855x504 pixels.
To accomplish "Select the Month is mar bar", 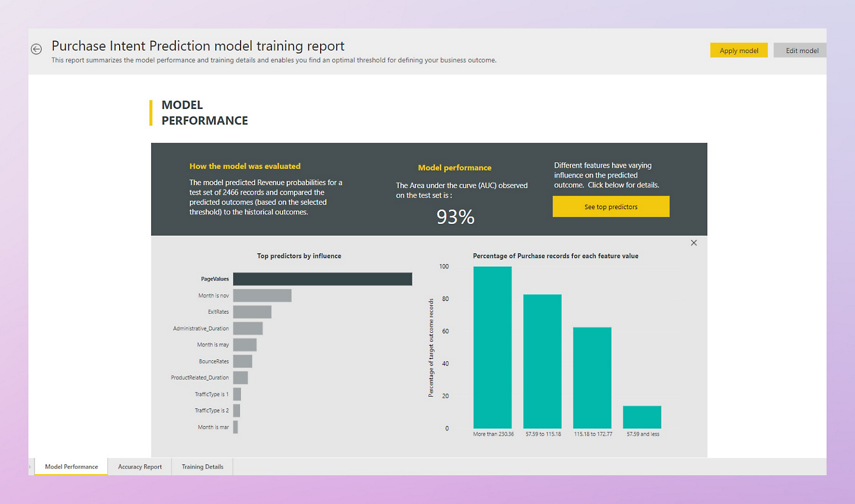I will (x=235, y=427).
